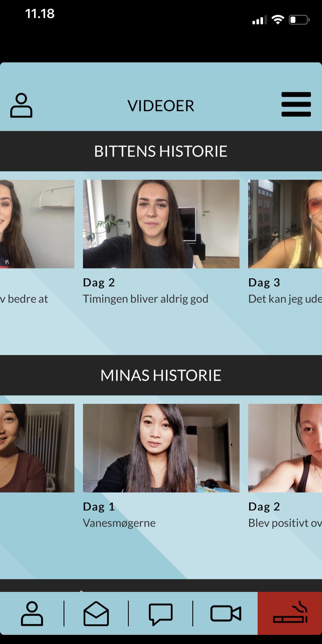Check the Wi-Fi status icon

(x=278, y=19)
